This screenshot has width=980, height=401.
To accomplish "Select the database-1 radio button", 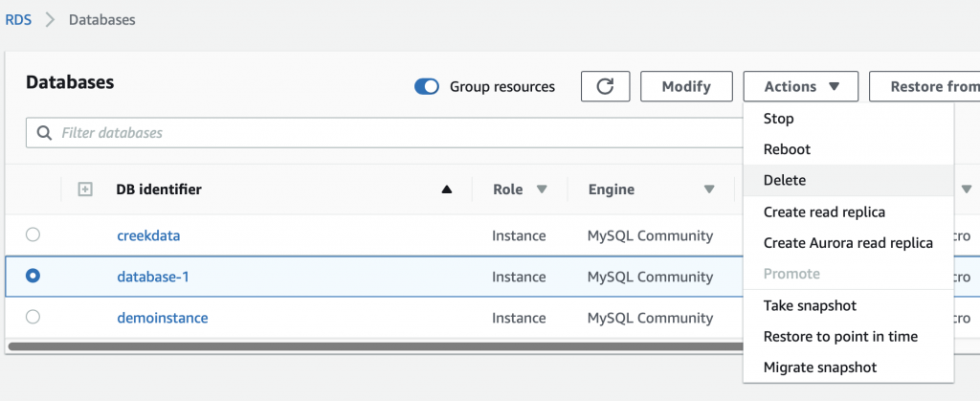I will tap(33, 276).
